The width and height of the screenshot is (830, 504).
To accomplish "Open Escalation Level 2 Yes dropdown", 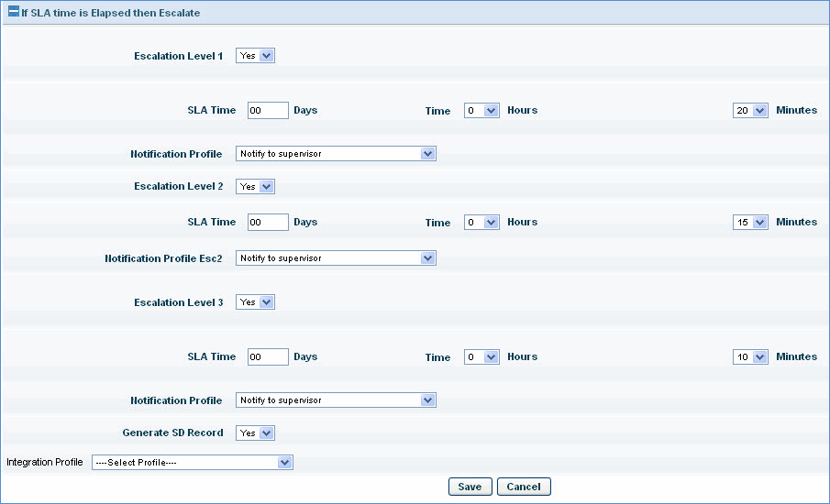I will pyautogui.click(x=255, y=186).
